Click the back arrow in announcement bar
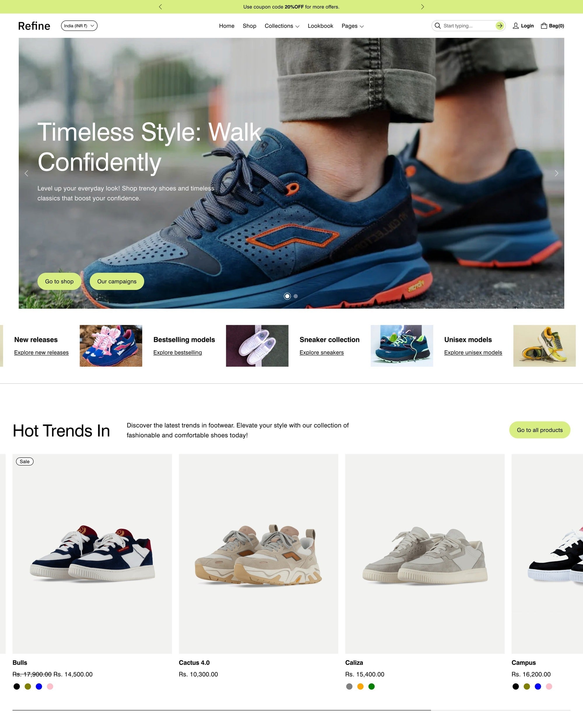 click(161, 6)
